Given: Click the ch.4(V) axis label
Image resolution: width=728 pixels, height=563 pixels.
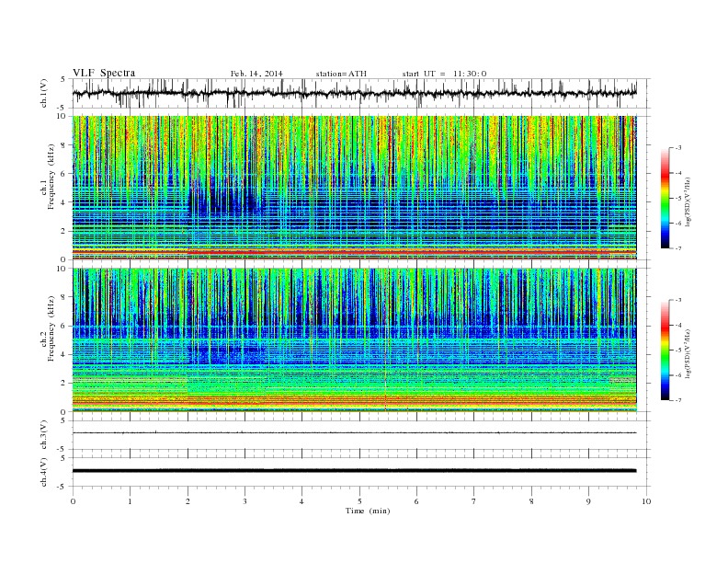Looking at the screenshot, I should tap(44, 472).
